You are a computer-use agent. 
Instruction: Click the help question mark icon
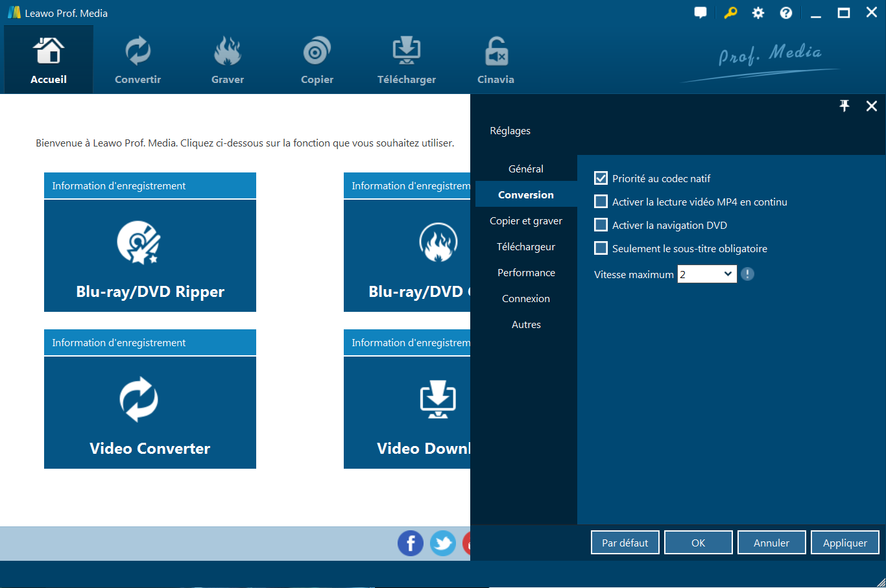(786, 13)
